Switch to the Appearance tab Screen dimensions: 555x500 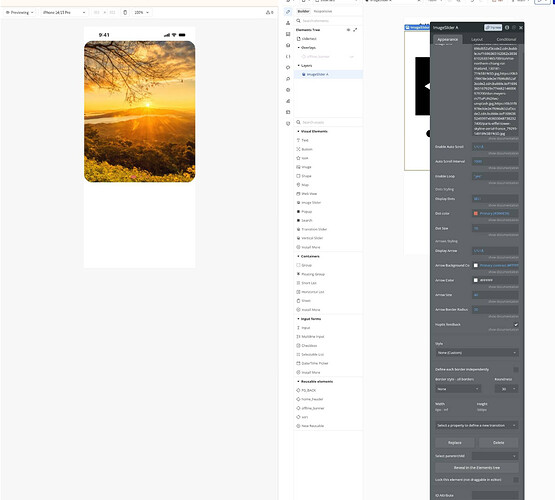click(x=447, y=39)
